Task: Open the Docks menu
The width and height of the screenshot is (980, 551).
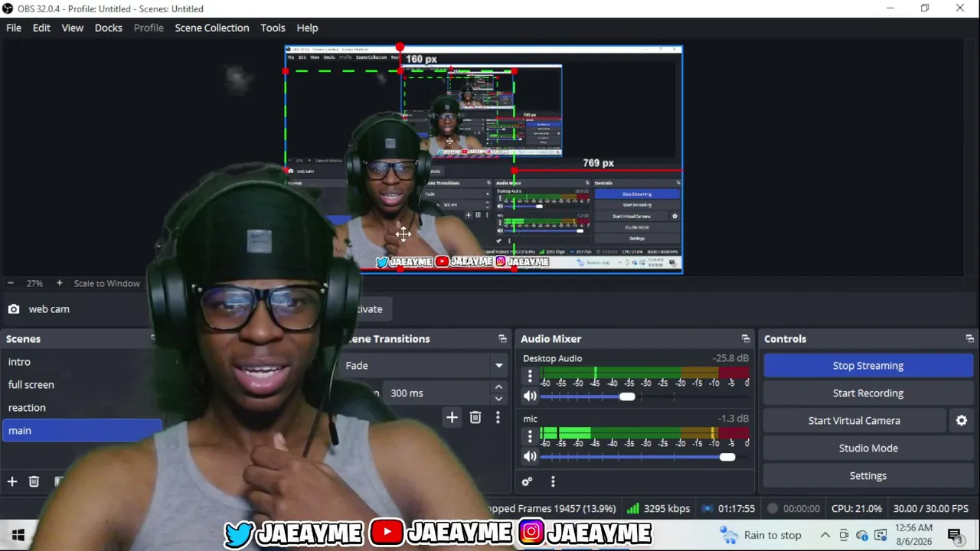Action: [108, 28]
